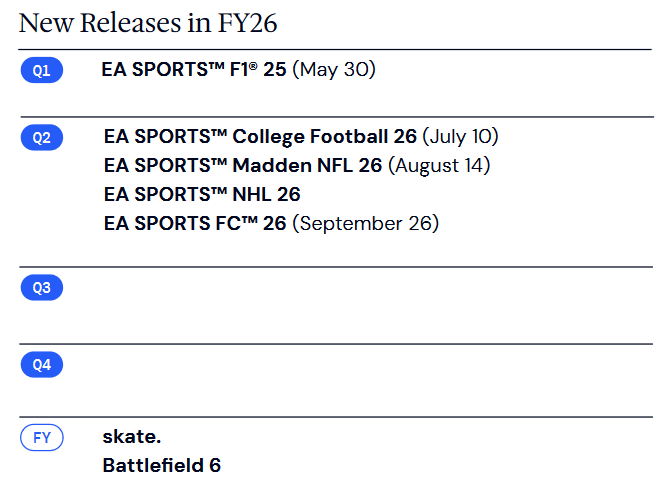The height and width of the screenshot is (502, 666).
Task: Click the May 30 release date
Action: [x=334, y=69]
